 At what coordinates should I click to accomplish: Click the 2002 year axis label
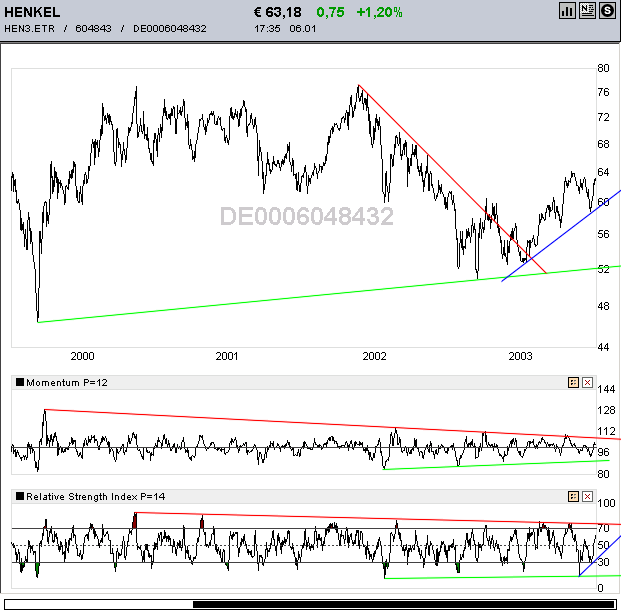(374, 356)
